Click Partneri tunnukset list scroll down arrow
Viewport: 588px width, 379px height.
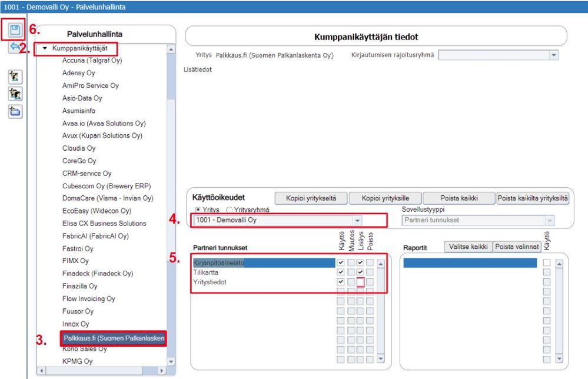(x=381, y=359)
